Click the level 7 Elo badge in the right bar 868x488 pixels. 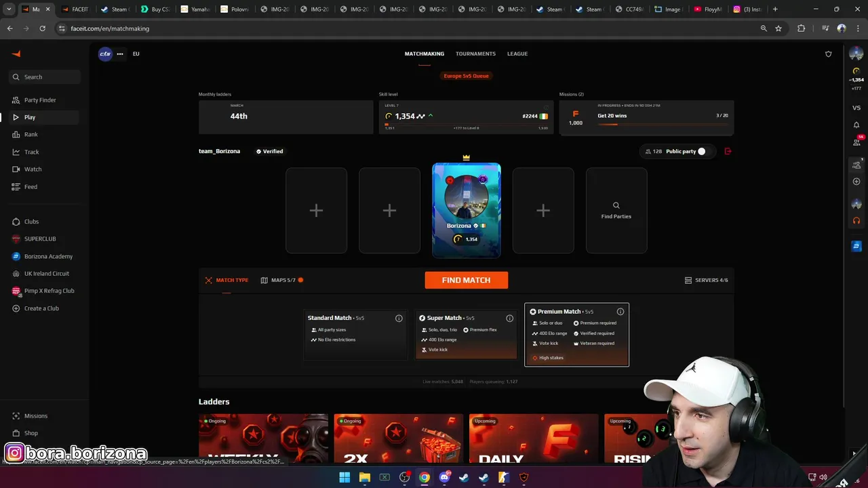[856, 71]
